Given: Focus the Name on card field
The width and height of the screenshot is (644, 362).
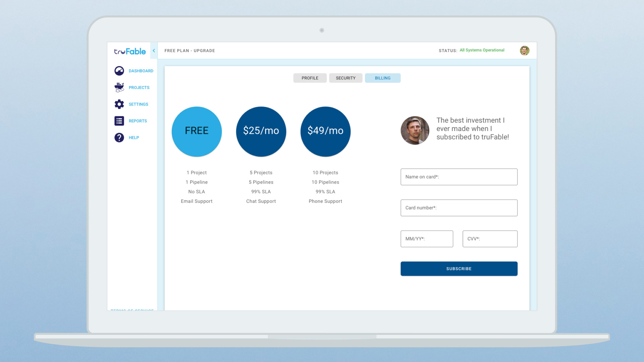Looking at the screenshot, I should [459, 177].
